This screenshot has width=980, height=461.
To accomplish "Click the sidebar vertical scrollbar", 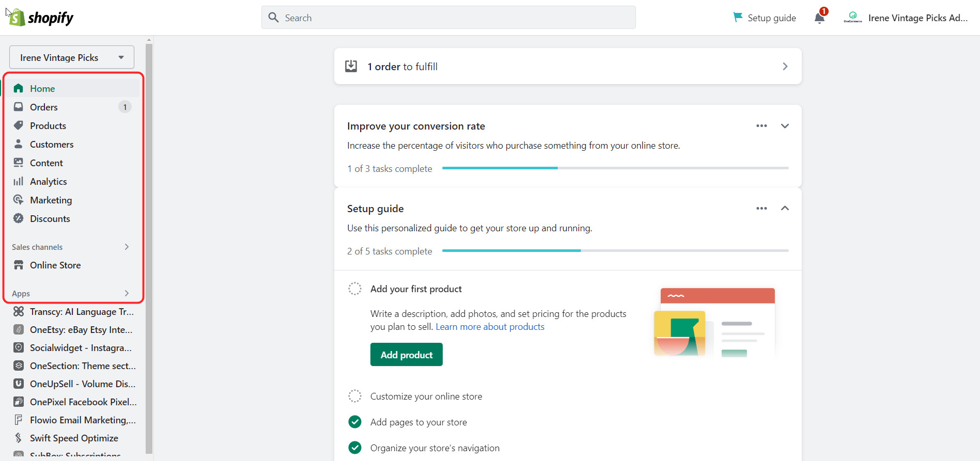I will 149,248.
